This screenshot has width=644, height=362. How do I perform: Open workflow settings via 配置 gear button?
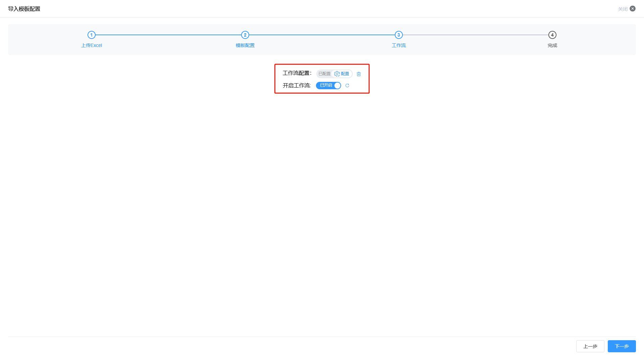[342, 74]
